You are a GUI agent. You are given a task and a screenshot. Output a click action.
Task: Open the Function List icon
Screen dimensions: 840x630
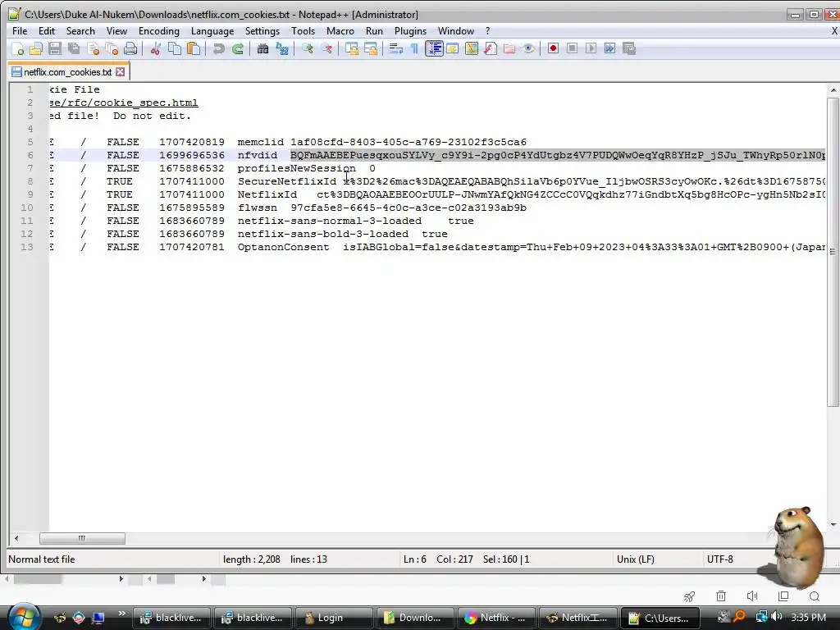pos(491,48)
